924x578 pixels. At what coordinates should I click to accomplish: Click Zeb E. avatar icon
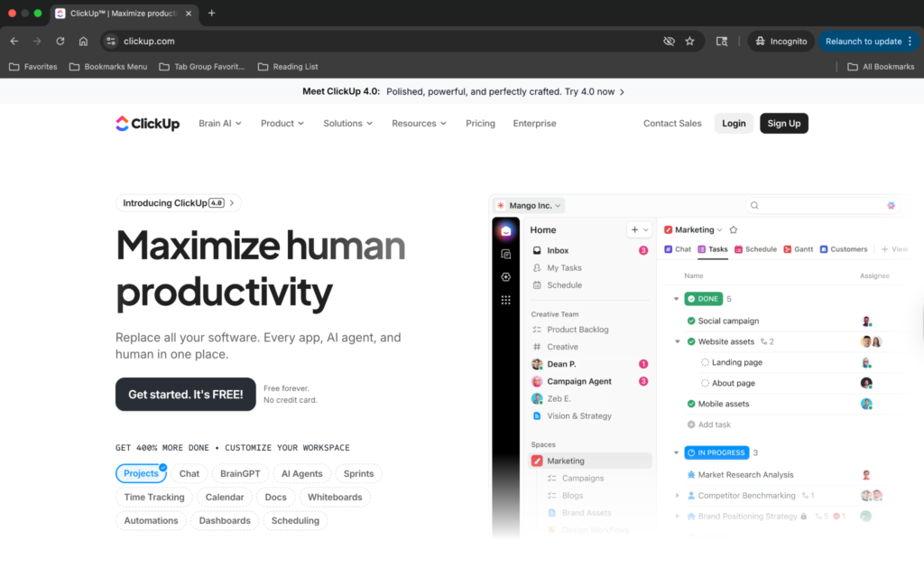tap(537, 398)
